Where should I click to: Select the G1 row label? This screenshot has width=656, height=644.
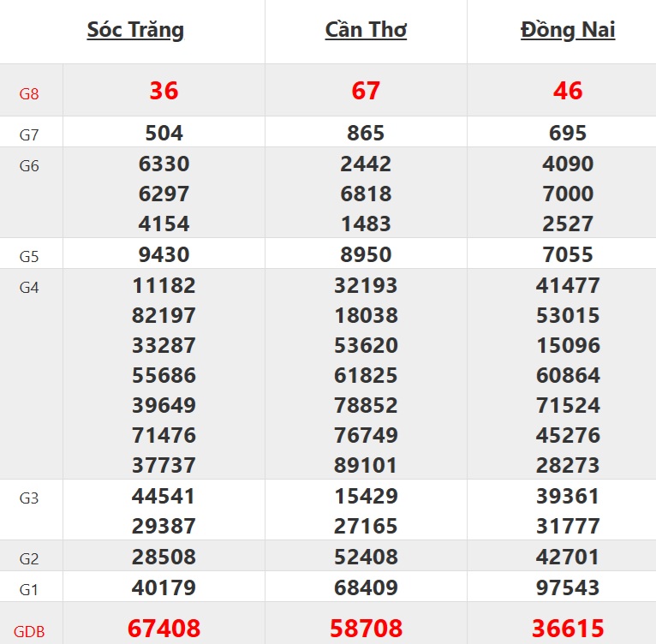tap(29, 589)
